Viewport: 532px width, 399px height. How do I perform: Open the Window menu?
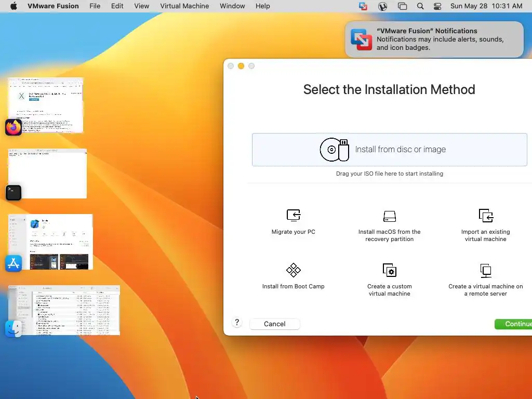coord(232,6)
